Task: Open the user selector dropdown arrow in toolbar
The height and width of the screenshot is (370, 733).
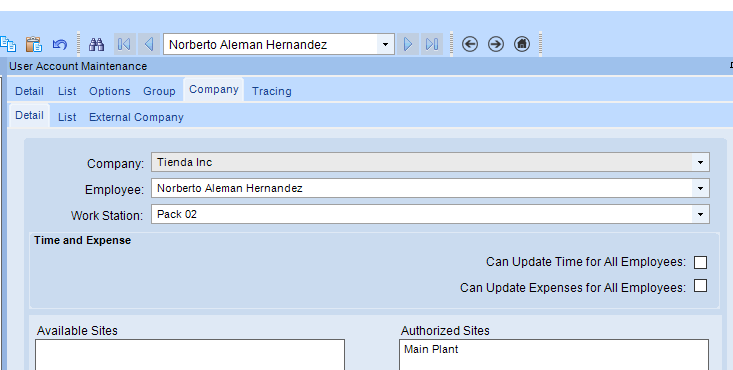Action: (385, 44)
